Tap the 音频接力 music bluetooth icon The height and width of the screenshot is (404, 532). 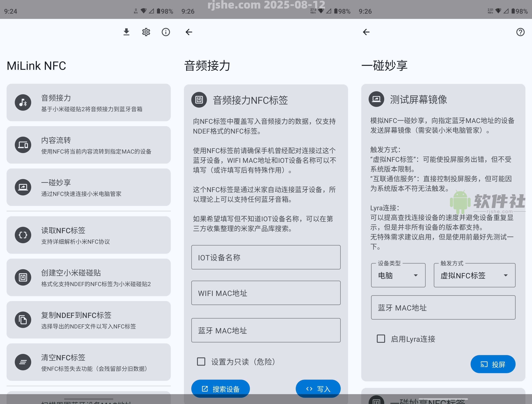[23, 102]
